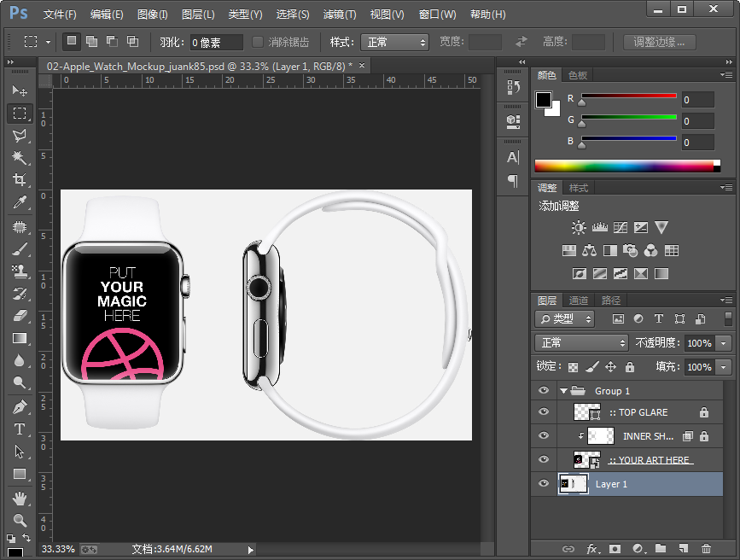
Task: Open the fill slider dropdown
Action: click(x=724, y=367)
